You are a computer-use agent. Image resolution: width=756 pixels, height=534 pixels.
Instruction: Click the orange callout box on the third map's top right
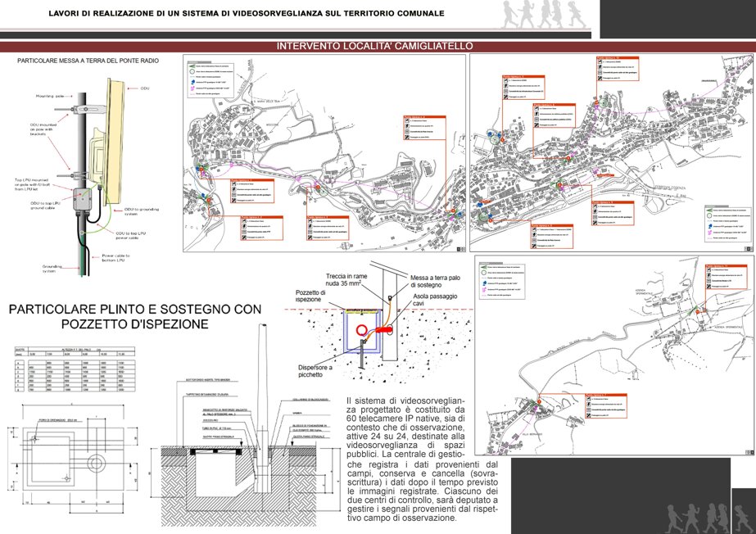pyautogui.click(x=725, y=277)
